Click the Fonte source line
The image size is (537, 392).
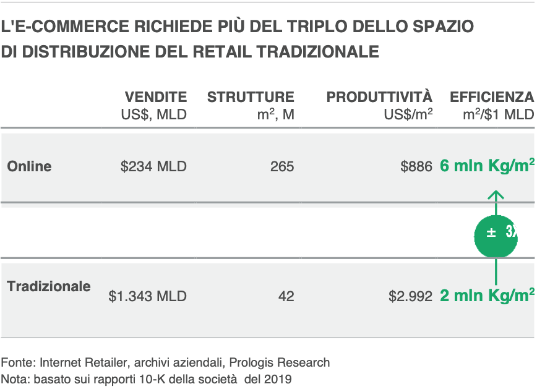tap(165, 362)
